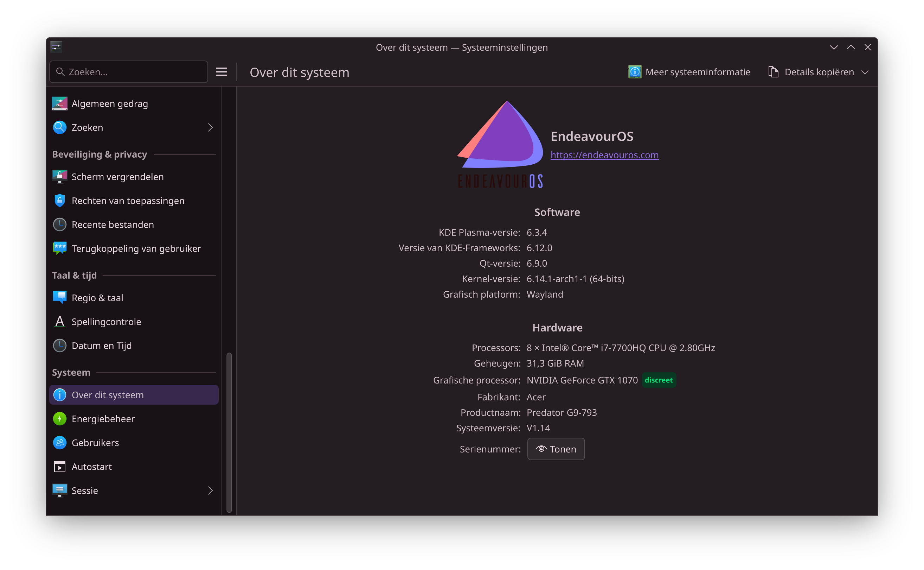This screenshot has width=924, height=570.
Task: Select Spellingcontrole entry
Action: tap(134, 322)
